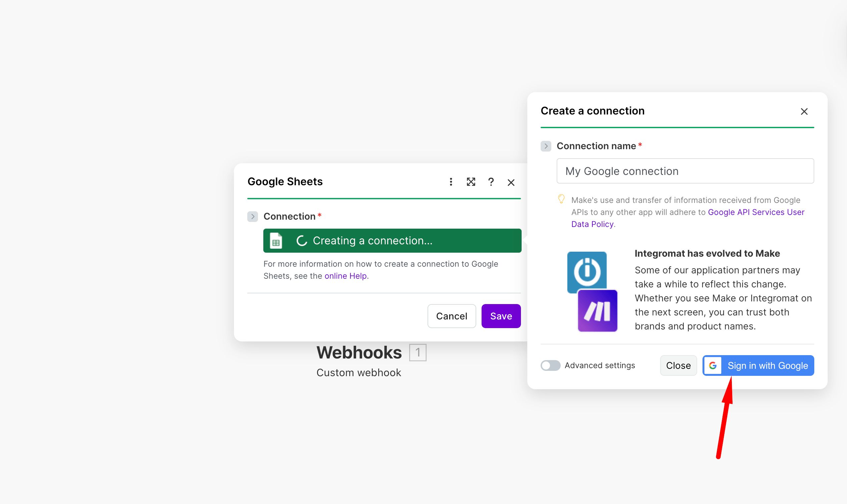Open the Google Sheets module options menu

coord(451,182)
